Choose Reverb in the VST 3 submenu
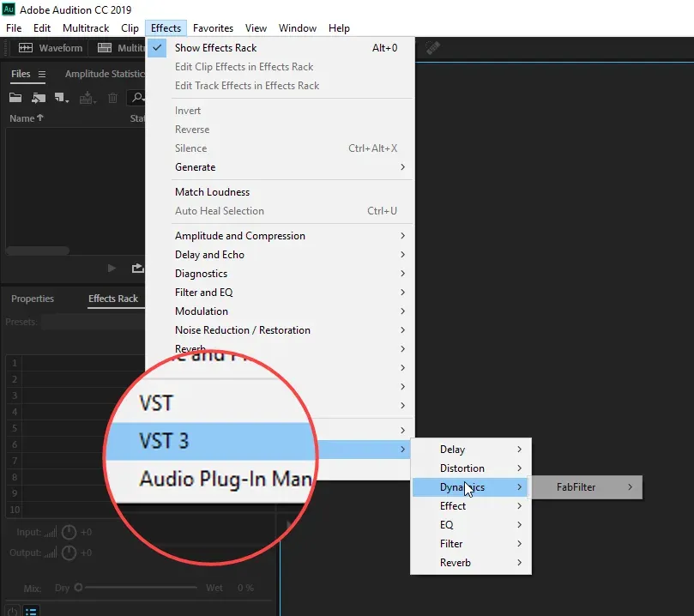The height and width of the screenshot is (616, 694). tap(471, 563)
